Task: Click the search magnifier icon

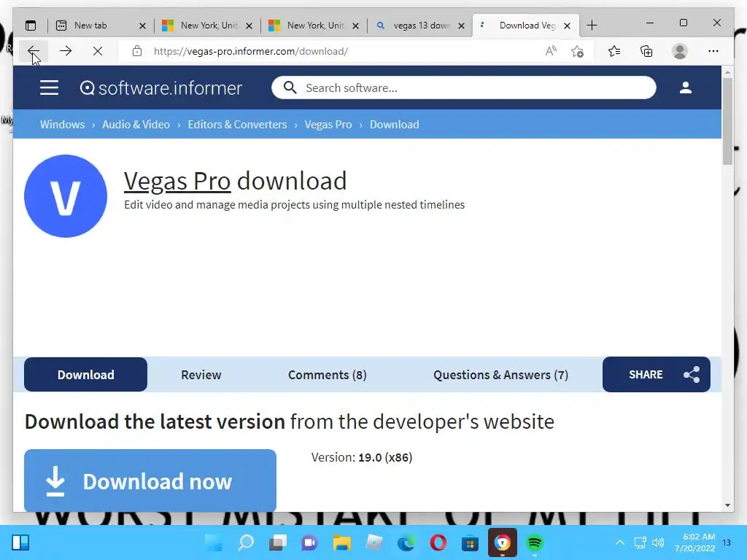Action: tap(290, 87)
